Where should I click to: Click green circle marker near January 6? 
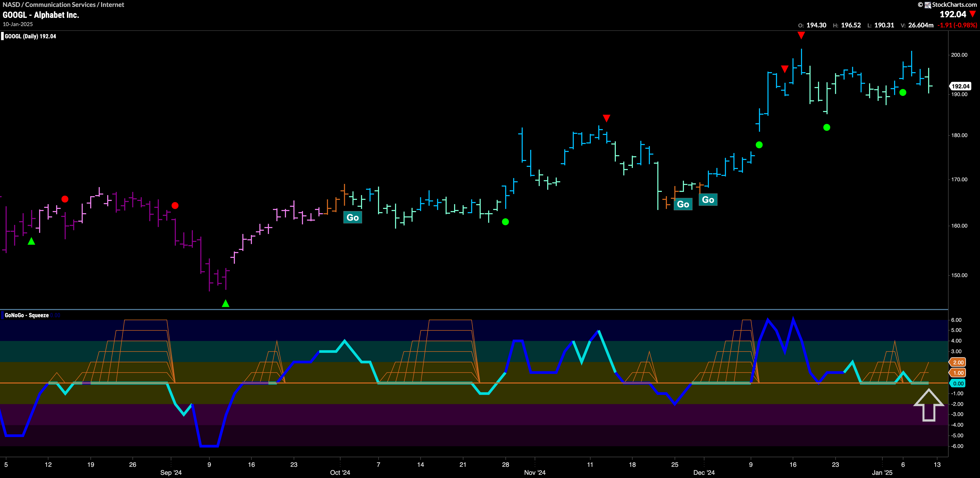903,92
